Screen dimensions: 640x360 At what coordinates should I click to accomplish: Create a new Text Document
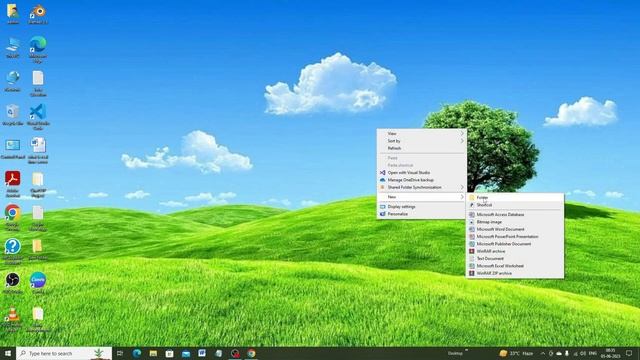coord(515,259)
